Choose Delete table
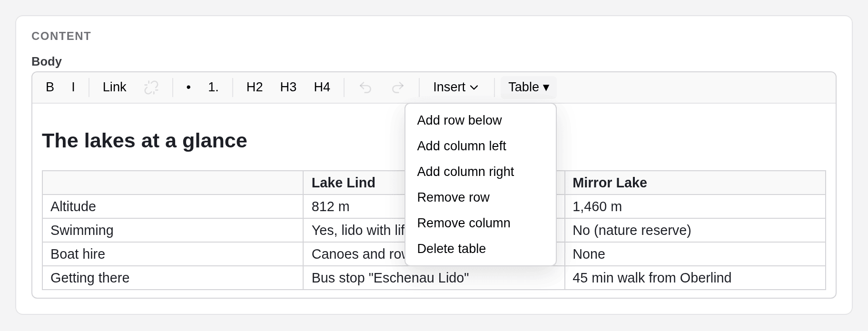The height and width of the screenshot is (331, 868). [x=481, y=249]
